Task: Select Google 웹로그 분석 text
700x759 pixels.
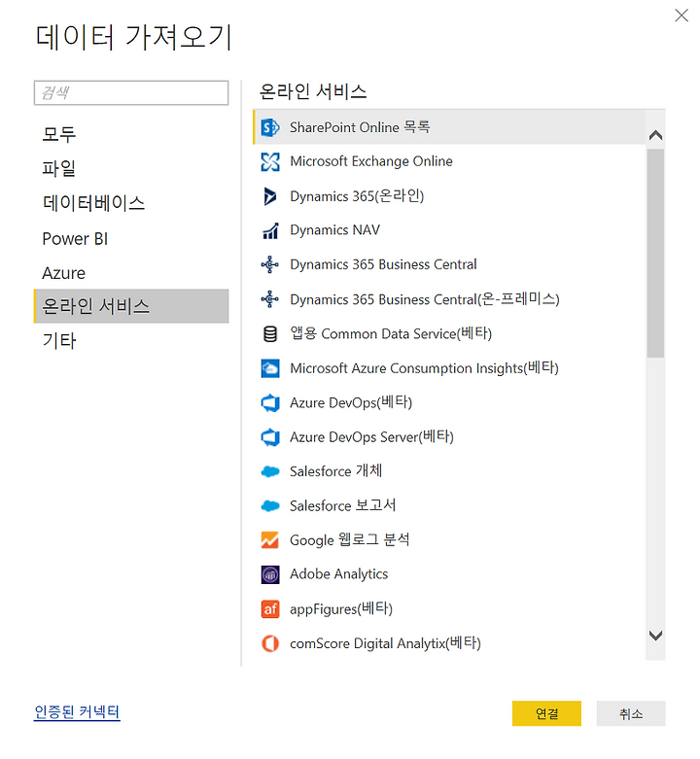Action: pos(350,539)
